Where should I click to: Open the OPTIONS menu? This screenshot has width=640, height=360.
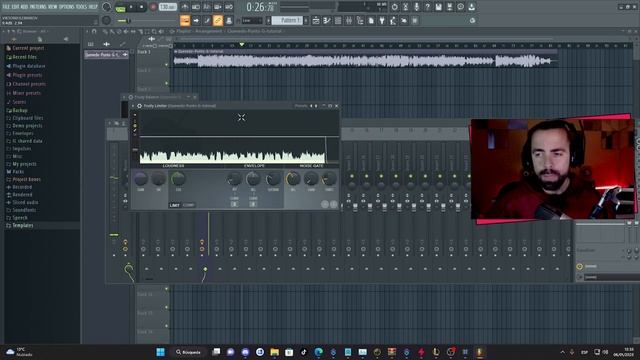coord(67,7)
